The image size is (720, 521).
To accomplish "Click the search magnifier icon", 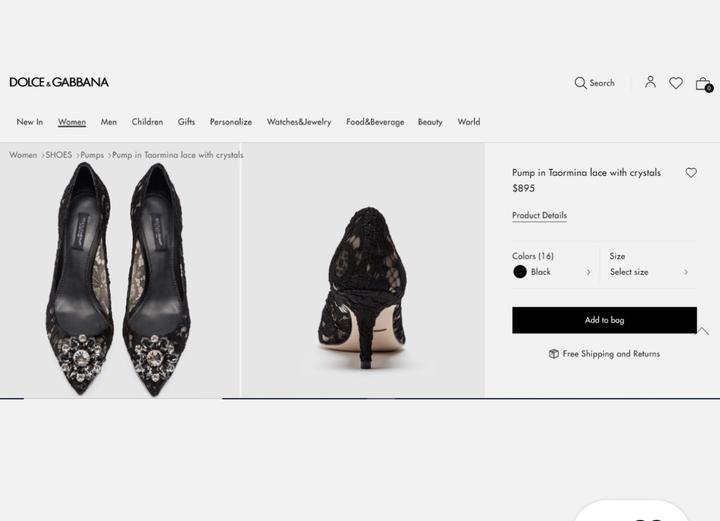I will point(580,83).
